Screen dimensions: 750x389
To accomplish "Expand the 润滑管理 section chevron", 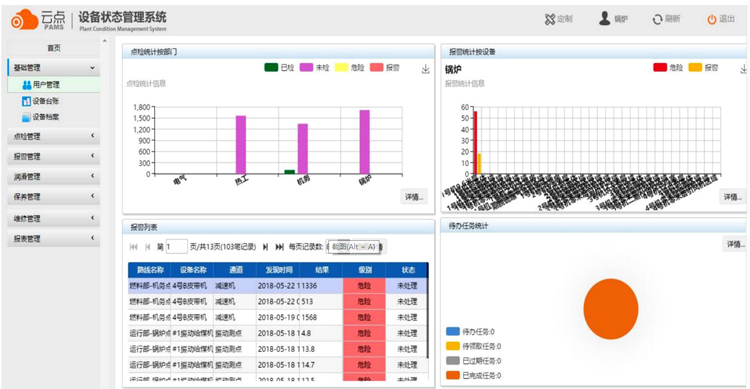I will [x=93, y=176].
